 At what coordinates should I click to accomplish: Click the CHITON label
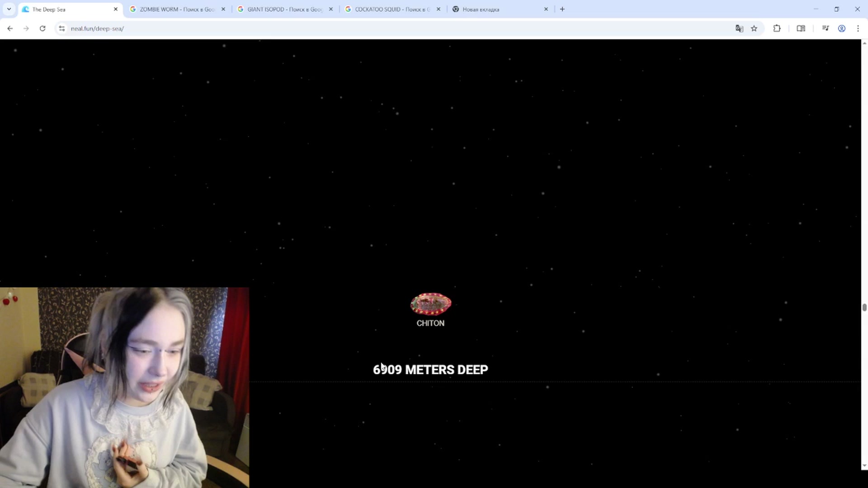point(430,323)
